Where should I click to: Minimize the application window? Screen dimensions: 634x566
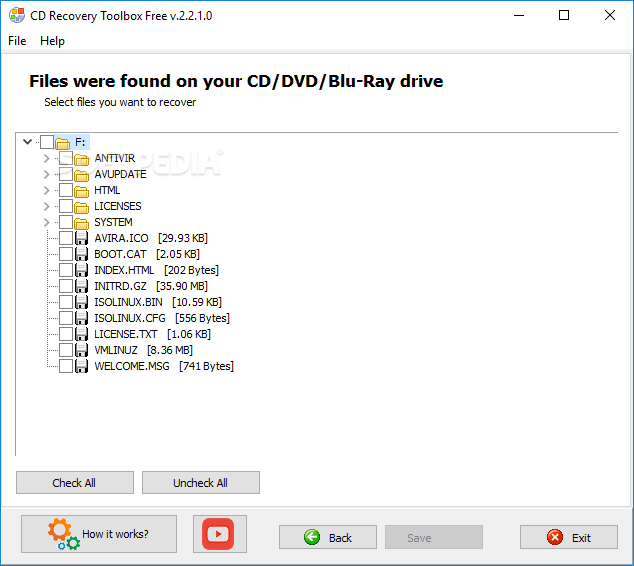click(x=519, y=15)
